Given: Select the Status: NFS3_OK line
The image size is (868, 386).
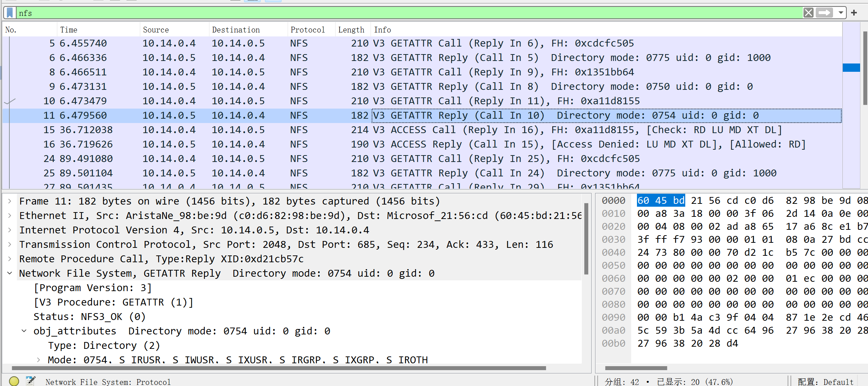Looking at the screenshot, I should [90, 317].
